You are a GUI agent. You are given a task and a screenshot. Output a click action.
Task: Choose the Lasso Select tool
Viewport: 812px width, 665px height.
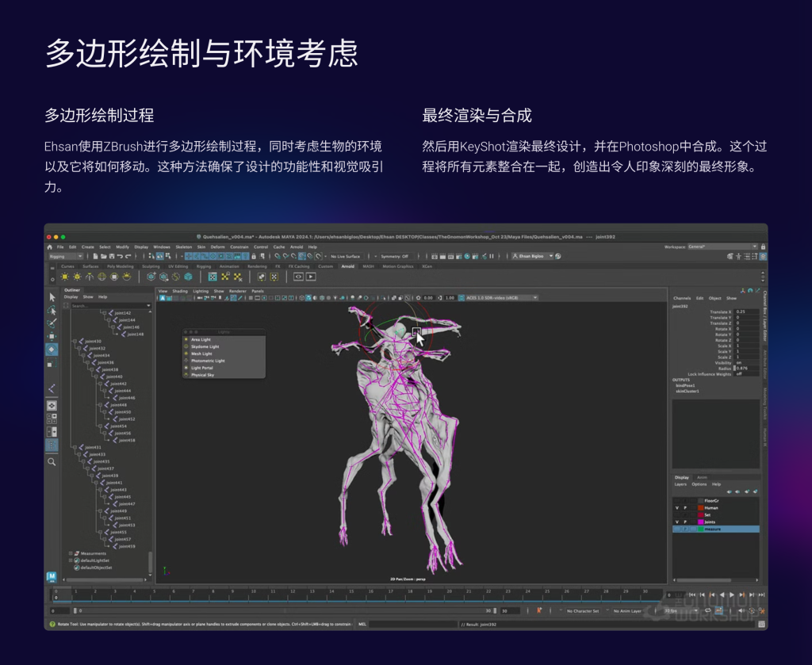tap(52, 310)
